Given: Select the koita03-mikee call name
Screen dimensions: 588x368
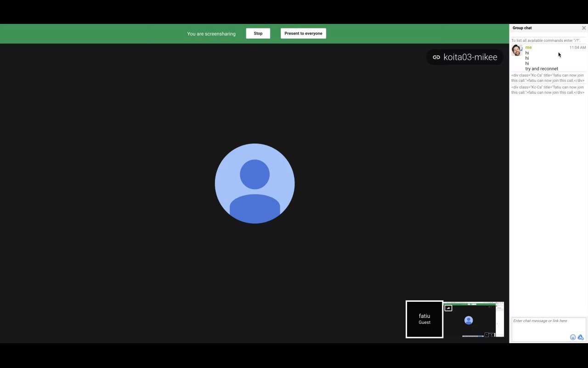Looking at the screenshot, I should pos(470,57).
